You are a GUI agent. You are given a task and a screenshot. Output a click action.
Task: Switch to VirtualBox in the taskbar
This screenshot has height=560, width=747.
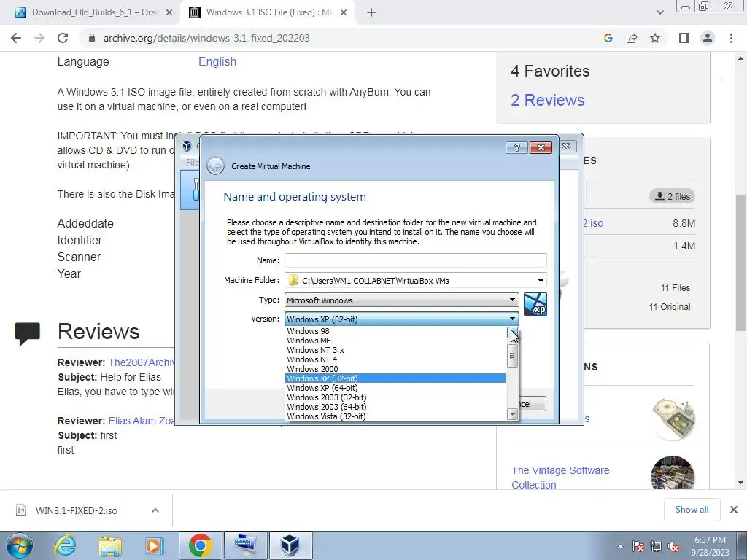(290, 545)
